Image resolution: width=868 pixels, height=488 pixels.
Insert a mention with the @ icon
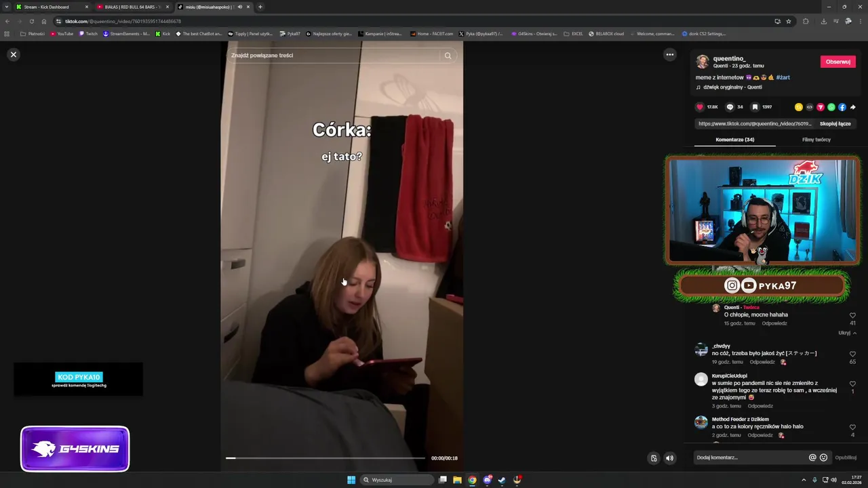coord(812,457)
